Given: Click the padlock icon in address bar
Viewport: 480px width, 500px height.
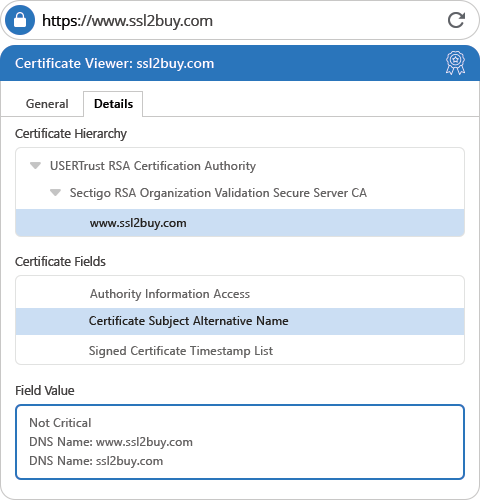Looking at the screenshot, I should (20, 20).
